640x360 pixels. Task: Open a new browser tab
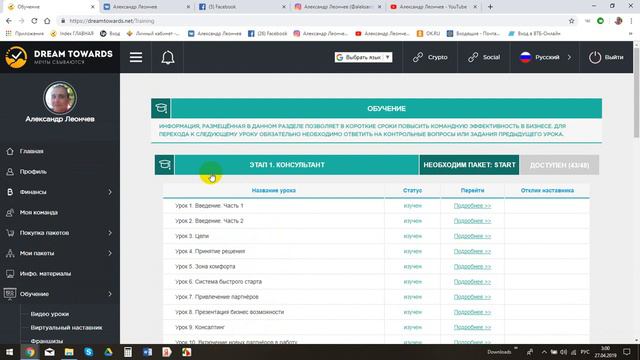pyautogui.click(x=490, y=7)
